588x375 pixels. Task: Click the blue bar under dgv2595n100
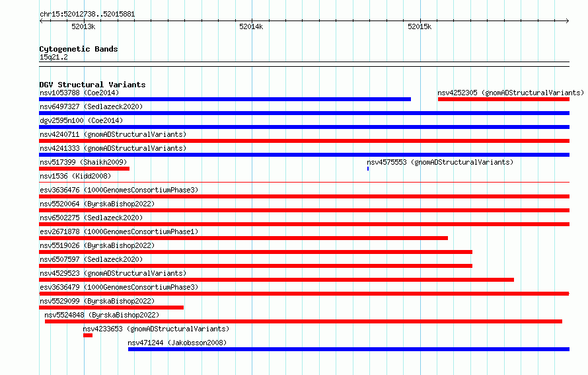(x=304, y=127)
